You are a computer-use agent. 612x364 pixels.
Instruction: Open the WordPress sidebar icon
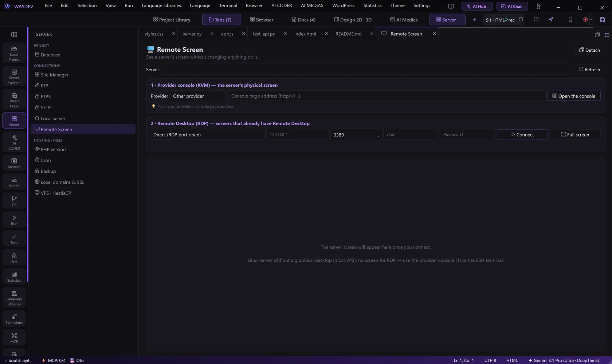(x=14, y=100)
